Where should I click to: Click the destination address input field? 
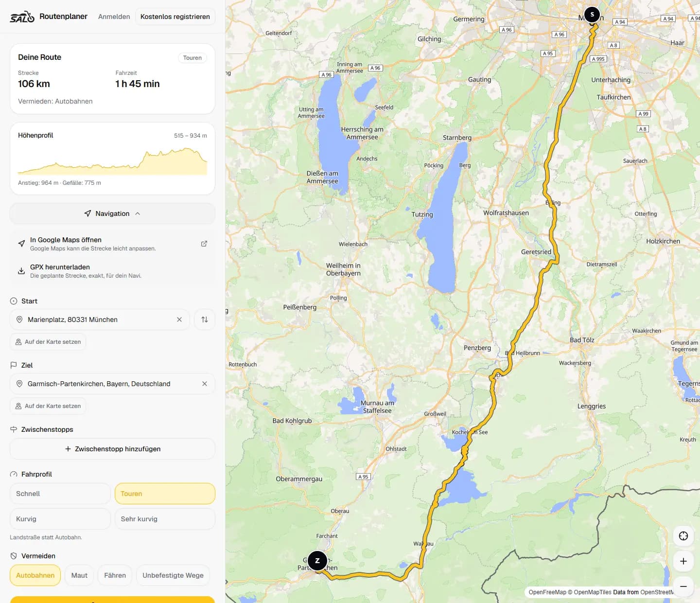tap(112, 384)
